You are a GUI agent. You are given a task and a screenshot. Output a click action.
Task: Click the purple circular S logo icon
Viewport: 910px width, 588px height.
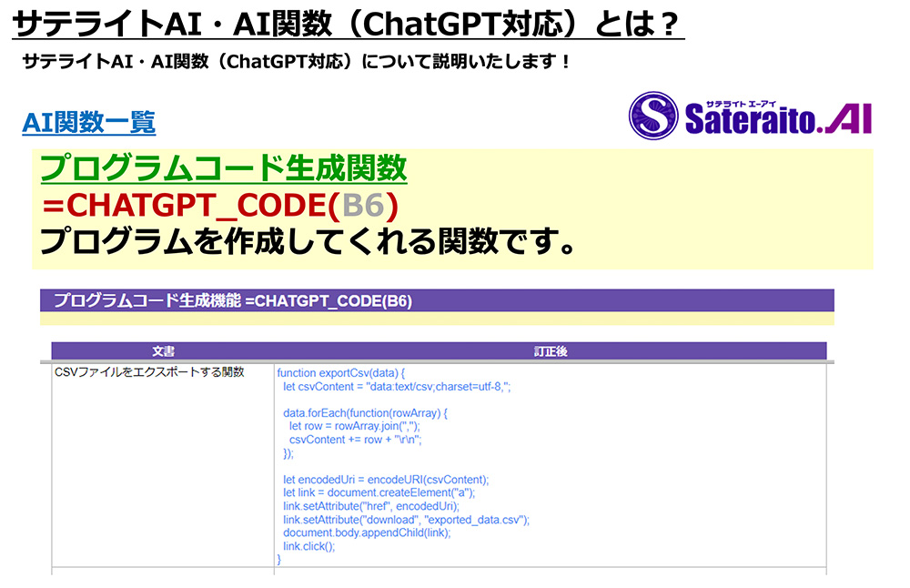click(652, 116)
